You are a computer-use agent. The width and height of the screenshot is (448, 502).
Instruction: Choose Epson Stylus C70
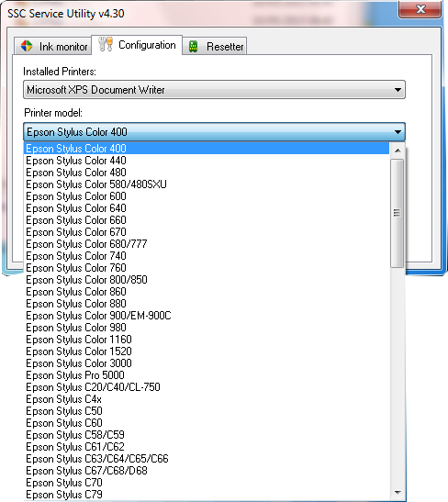point(207,483)
